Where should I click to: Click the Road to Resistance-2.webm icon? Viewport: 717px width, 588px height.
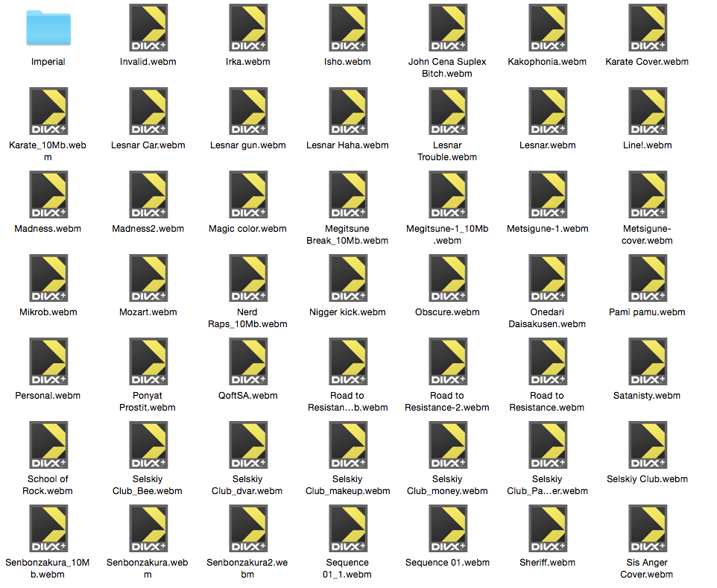pyautogui.click(x=448, y=361)
